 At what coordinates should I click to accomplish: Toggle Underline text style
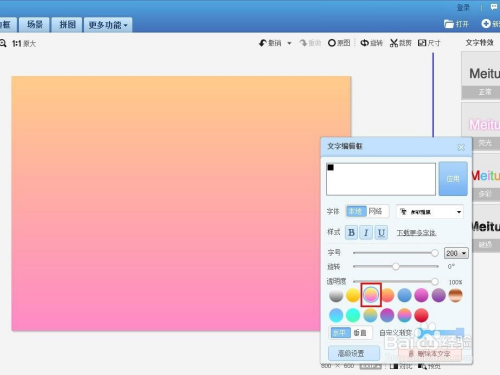click(381, 232)
